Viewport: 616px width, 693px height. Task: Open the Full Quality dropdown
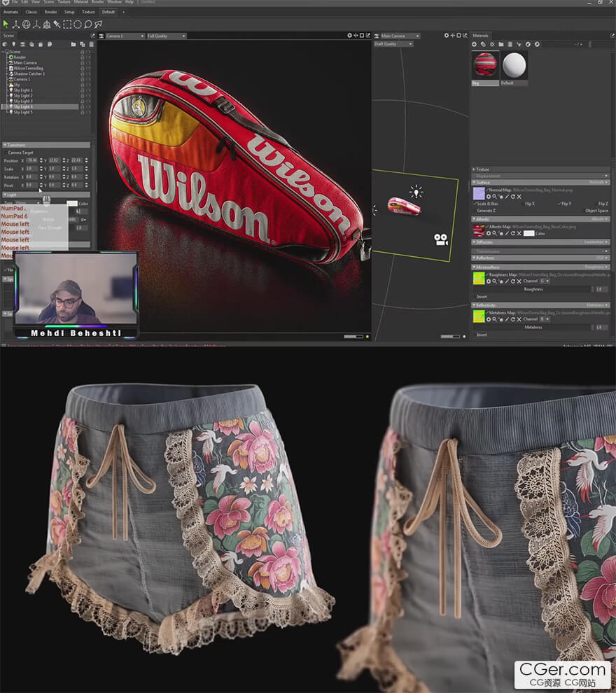click(166, 36)
